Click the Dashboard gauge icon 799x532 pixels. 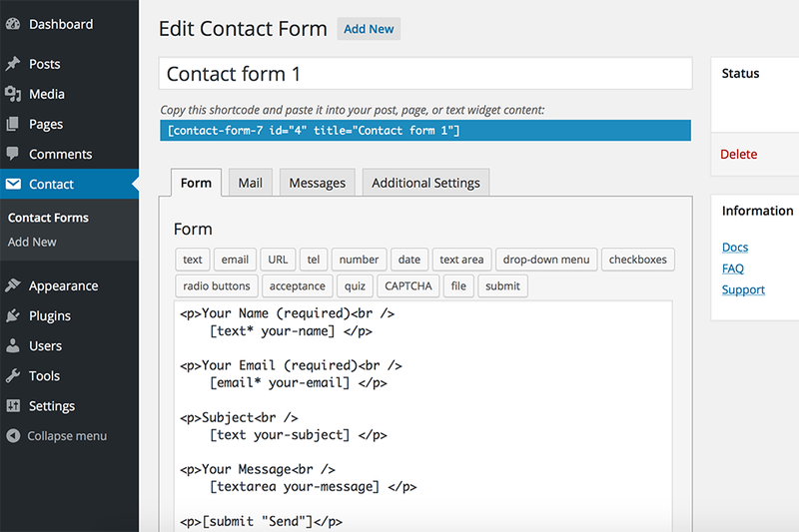click(13, 24)
